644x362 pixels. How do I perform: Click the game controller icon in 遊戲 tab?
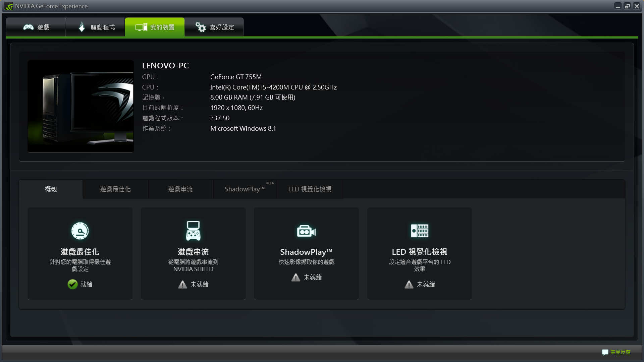click(x=28, y=27)
